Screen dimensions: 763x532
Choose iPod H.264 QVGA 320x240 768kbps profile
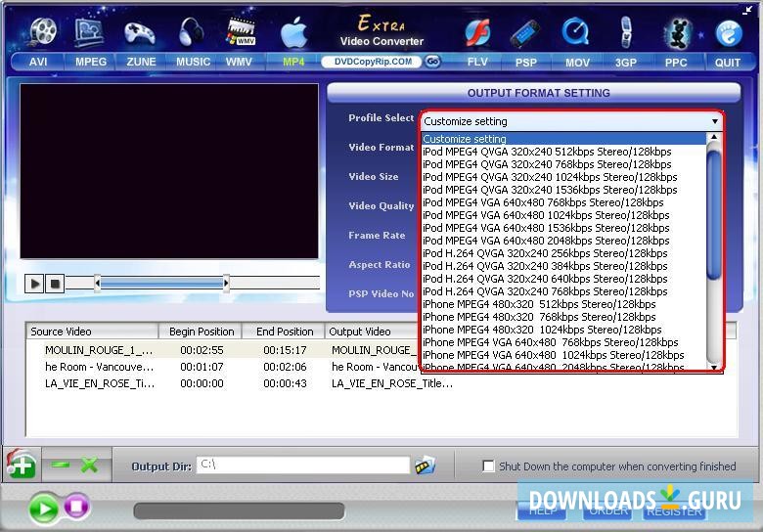(x=564, y=291)
